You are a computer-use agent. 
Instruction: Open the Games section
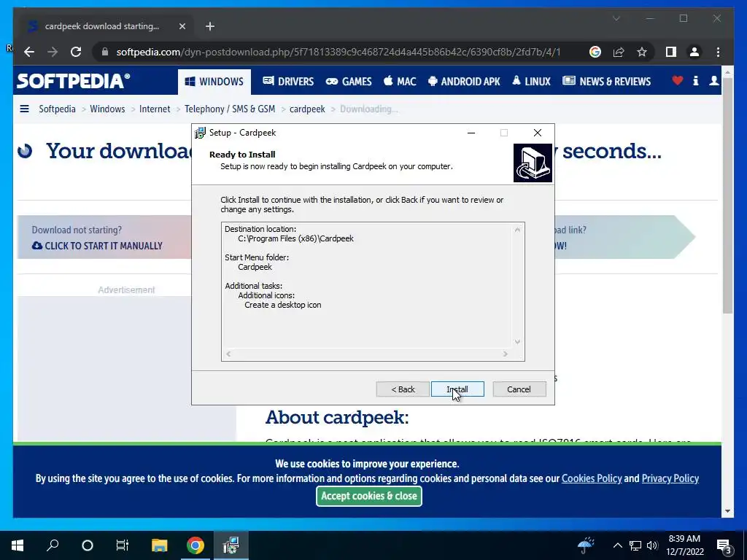click(348, 82)
